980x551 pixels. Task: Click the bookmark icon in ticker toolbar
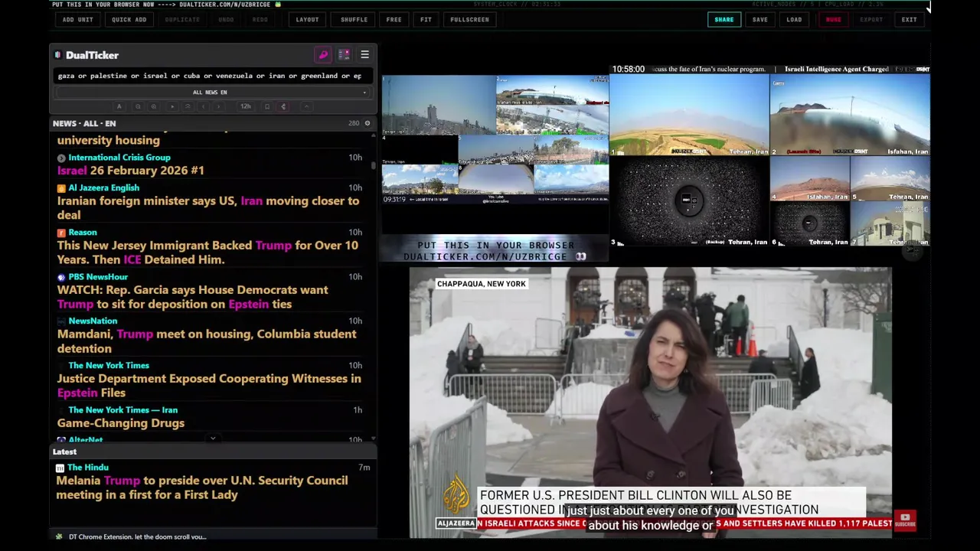tap(267, 106)
